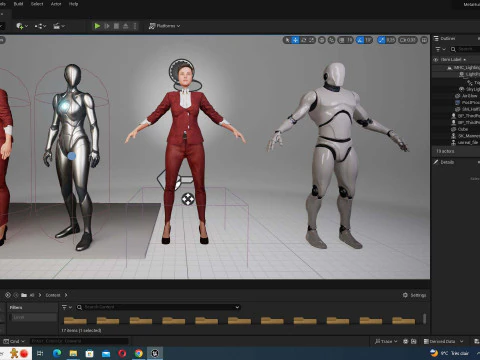Viewport: 480px width, 360px height.
Task: Launch the Unreal Engine taskbar icon
Action: (155, 353)
